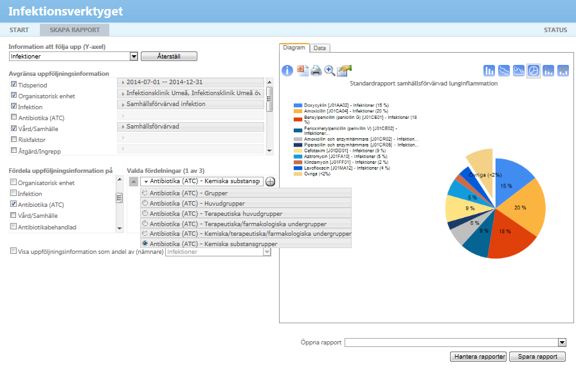Open the START menu tab
Image resolution: width=576 pixels, height=392 pixels.
coord(19,30)
